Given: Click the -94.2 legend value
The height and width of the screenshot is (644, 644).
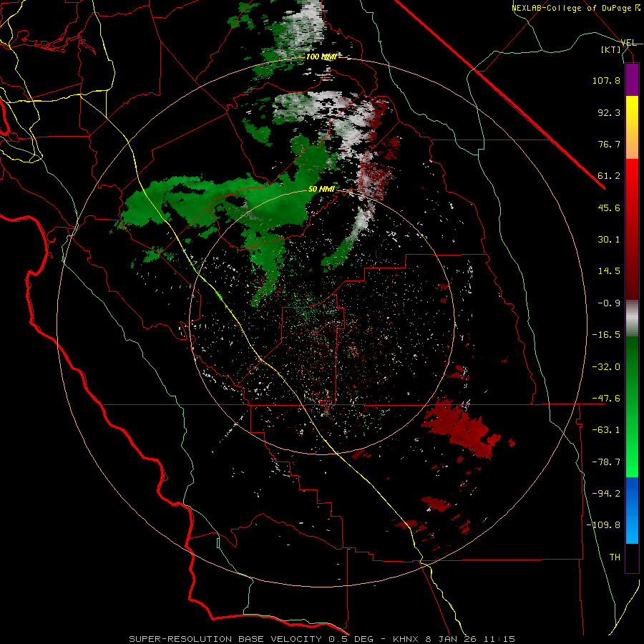Looking at the screenshot, I should [606, 494].
